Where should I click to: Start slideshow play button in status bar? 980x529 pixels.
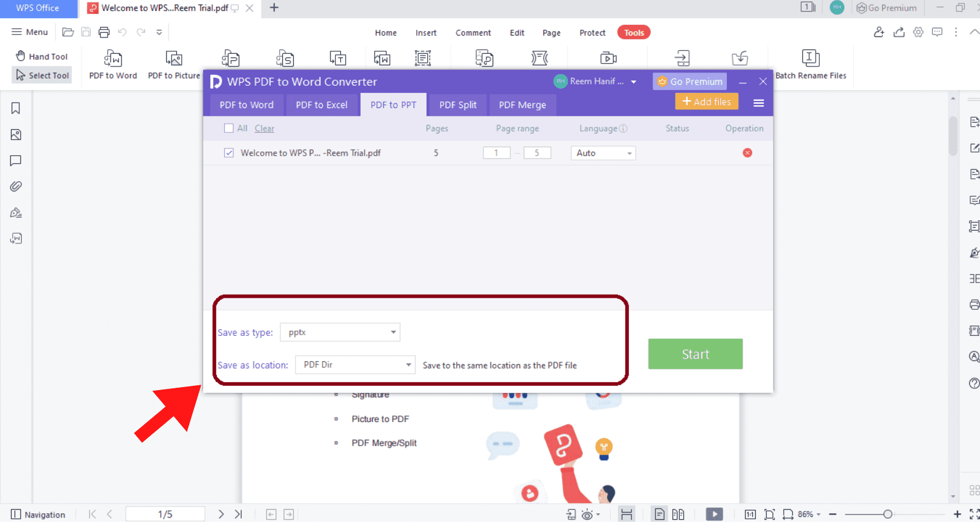(714, 515)
